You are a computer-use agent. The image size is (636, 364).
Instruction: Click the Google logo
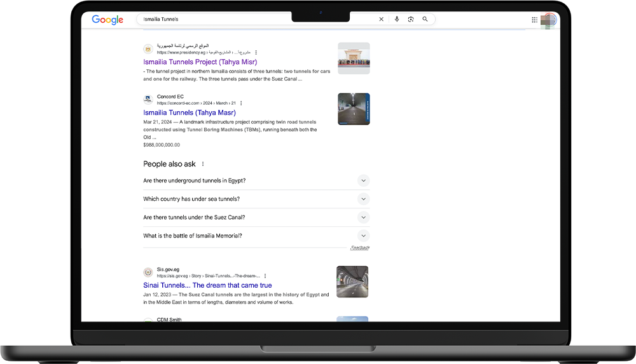pos(107,20)
